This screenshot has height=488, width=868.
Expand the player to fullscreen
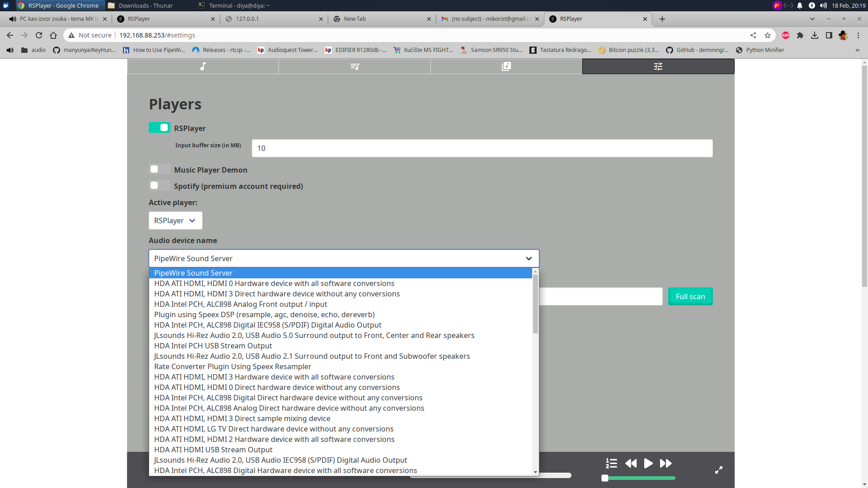coord(718,470)
